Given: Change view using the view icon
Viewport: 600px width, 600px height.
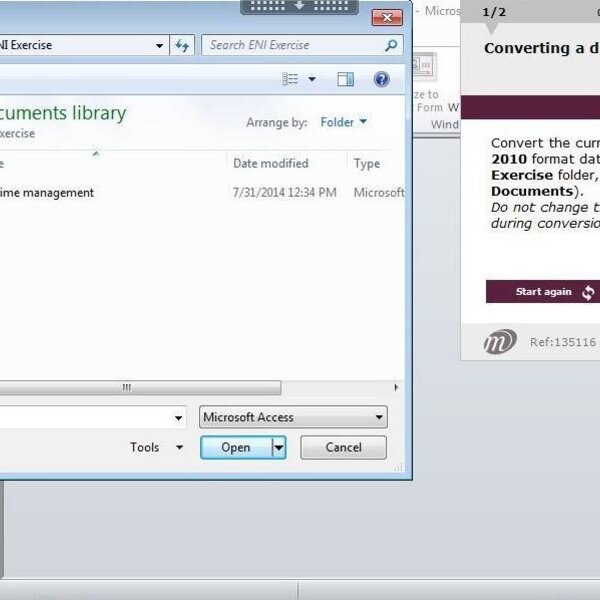Looking at the screenshot, I should 290,79.
